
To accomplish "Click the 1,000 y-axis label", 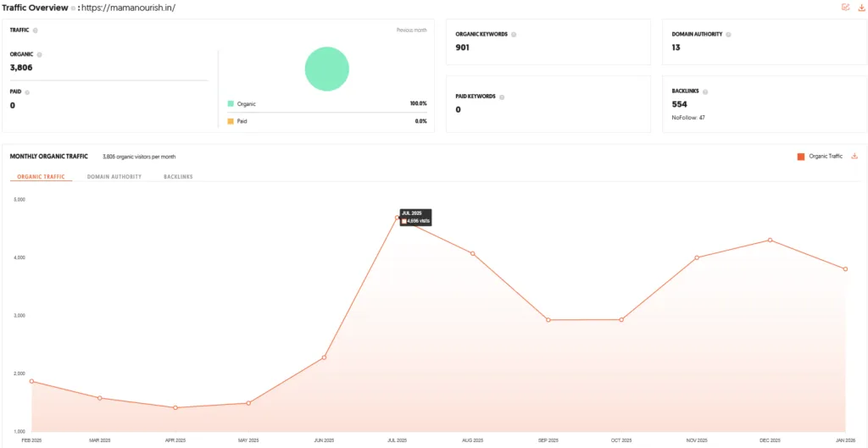I will [x=19, y=431].
